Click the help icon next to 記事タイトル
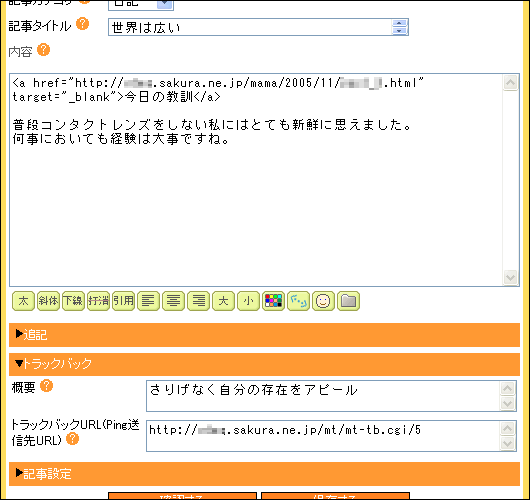 (x=82, y=24)
